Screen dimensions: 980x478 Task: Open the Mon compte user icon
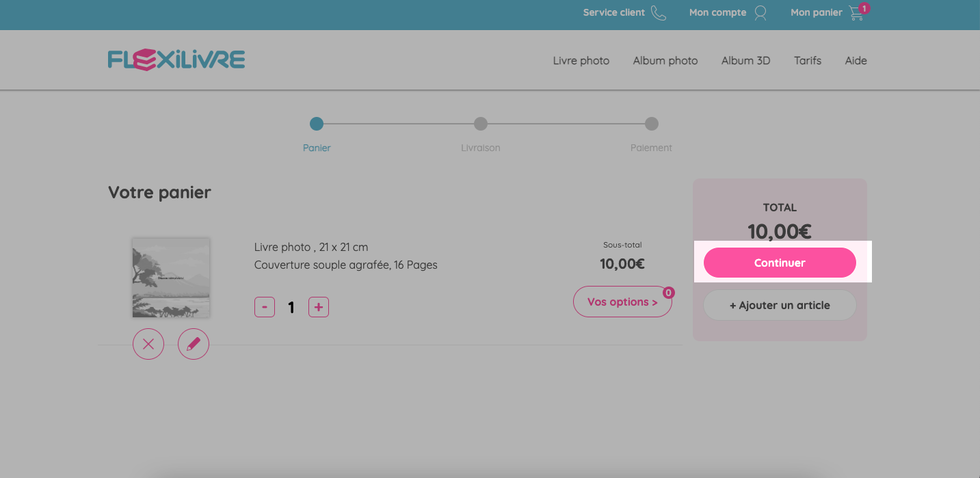[760, 13]
